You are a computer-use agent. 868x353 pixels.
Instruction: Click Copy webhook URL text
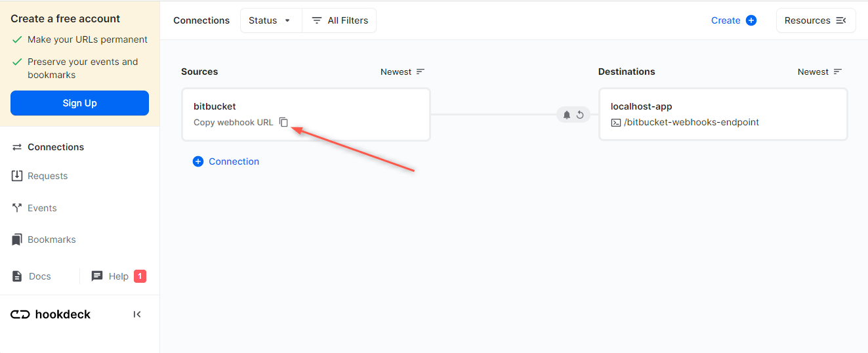tap(233, 122)
